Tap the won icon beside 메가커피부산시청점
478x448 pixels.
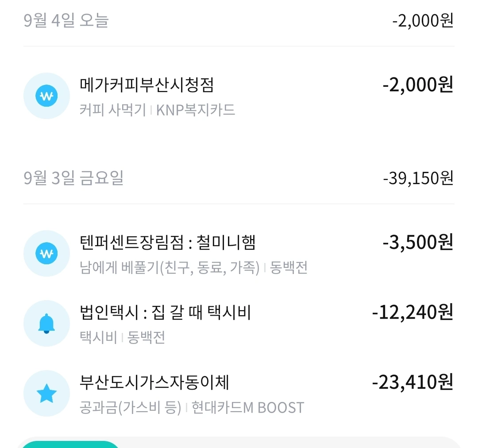pos(46,96)
